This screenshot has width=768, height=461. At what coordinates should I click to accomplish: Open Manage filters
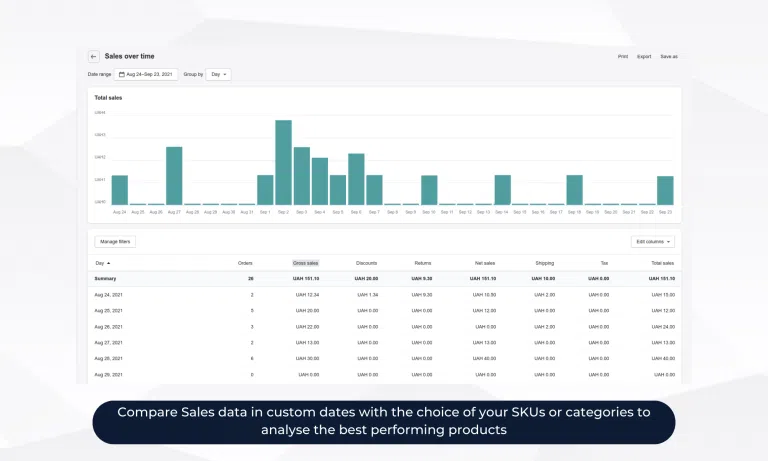115,241
